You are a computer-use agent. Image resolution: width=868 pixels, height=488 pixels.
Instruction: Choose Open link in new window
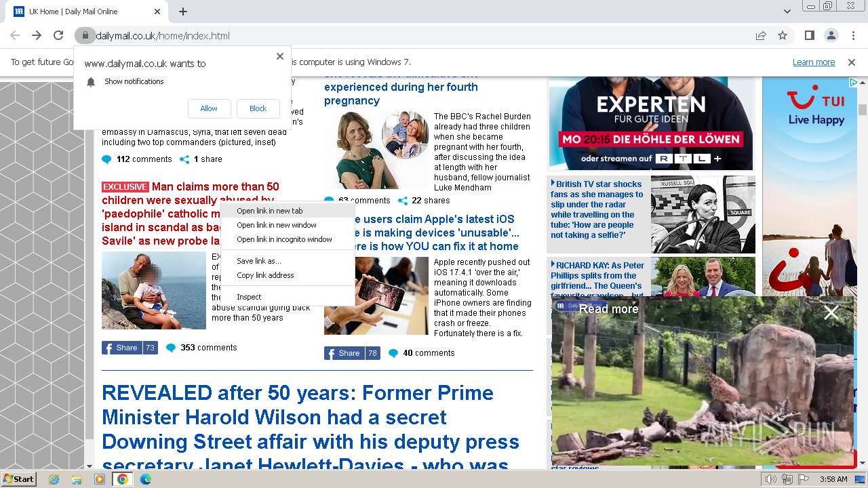288,225
